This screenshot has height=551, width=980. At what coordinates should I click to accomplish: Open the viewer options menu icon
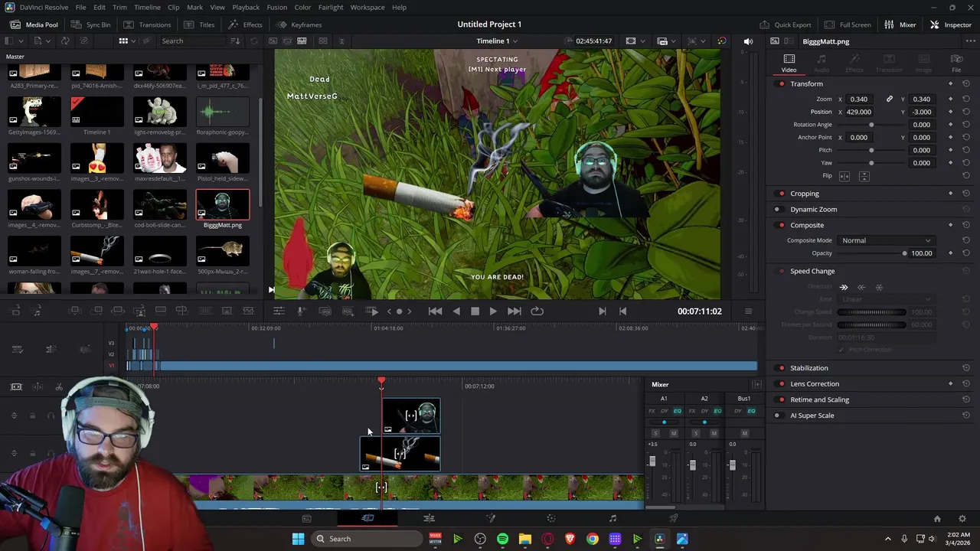coord(748,311)
